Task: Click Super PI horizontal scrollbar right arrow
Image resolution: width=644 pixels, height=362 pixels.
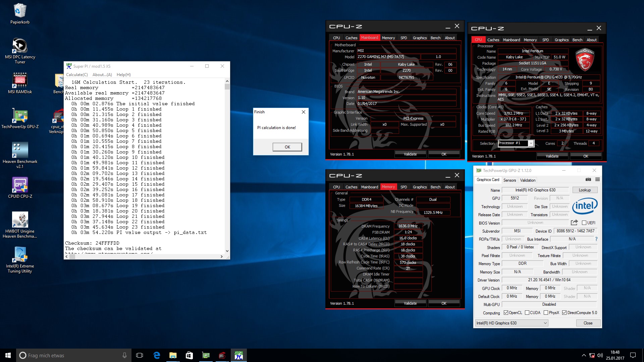Action: point(221,257)
